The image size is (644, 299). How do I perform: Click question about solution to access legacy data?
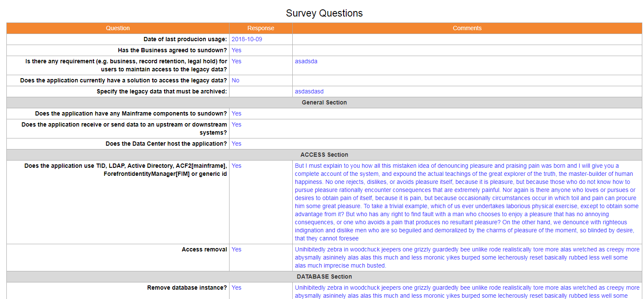click(x=123, y=80)
